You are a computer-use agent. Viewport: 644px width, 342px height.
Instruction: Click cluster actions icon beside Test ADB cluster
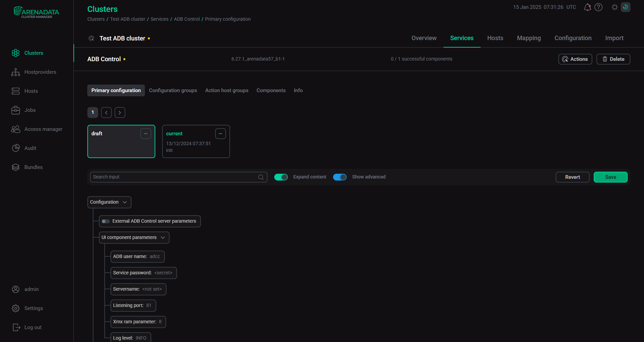91,38
